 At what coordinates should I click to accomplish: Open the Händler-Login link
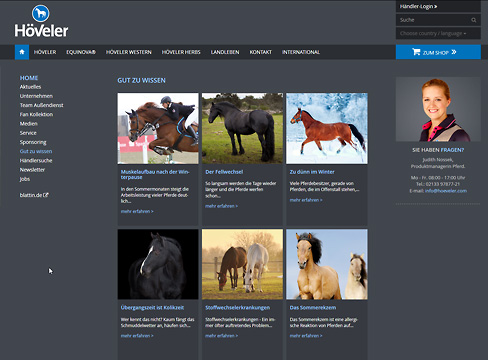pyautogui.click(x=418, y=6)
